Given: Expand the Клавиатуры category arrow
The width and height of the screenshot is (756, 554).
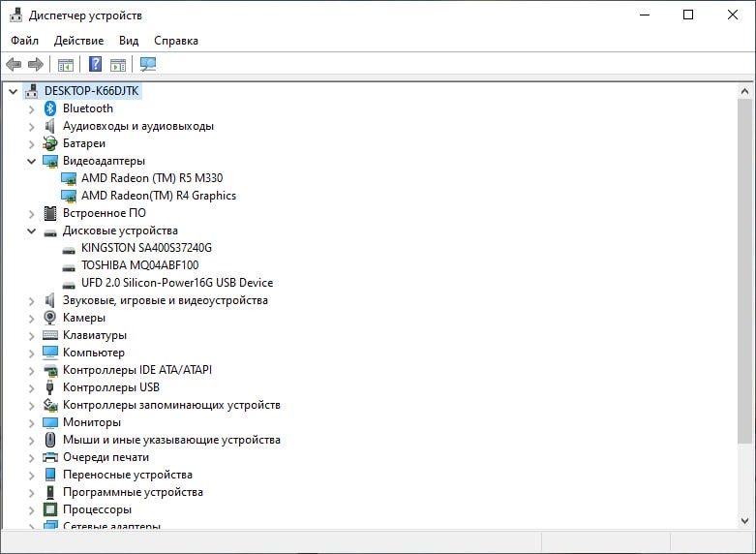Looking at the screenshot, I should 31,336.
